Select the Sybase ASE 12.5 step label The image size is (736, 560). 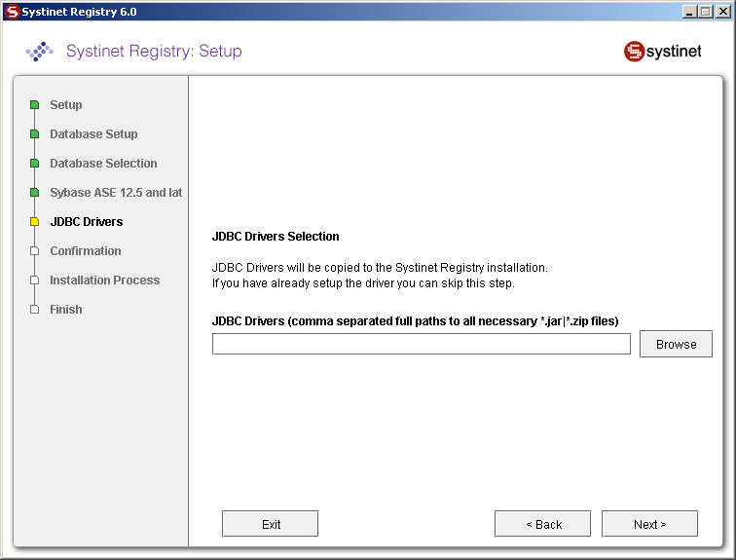(116, 193)
